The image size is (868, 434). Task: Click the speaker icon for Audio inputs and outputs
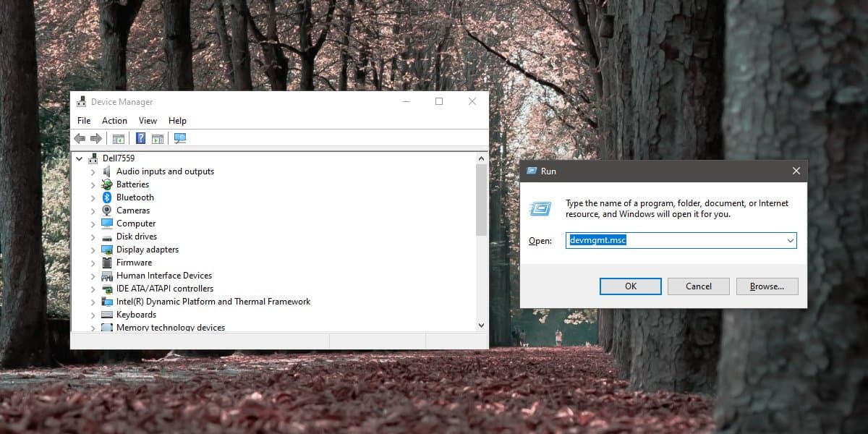coord(107,171)
